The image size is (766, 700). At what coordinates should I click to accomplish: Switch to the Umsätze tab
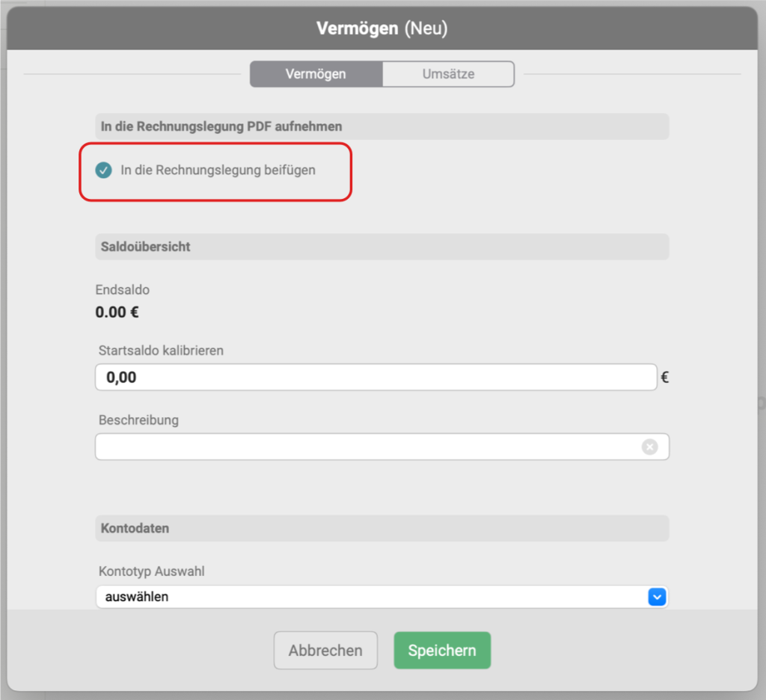[x=448, y=74]
